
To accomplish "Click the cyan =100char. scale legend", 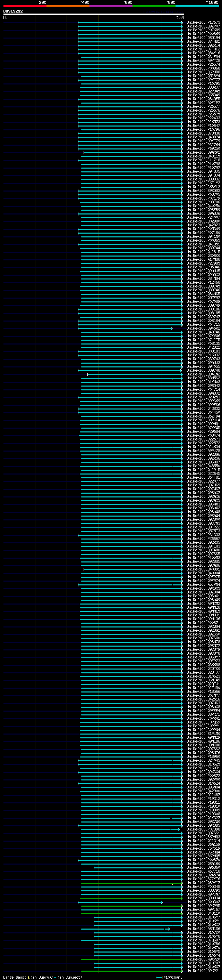I will (169, 977).
